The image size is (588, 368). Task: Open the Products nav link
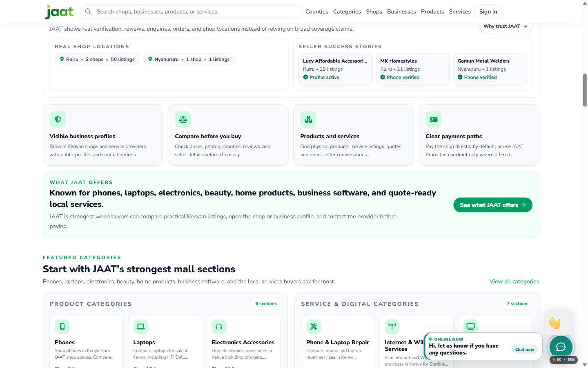432,11
